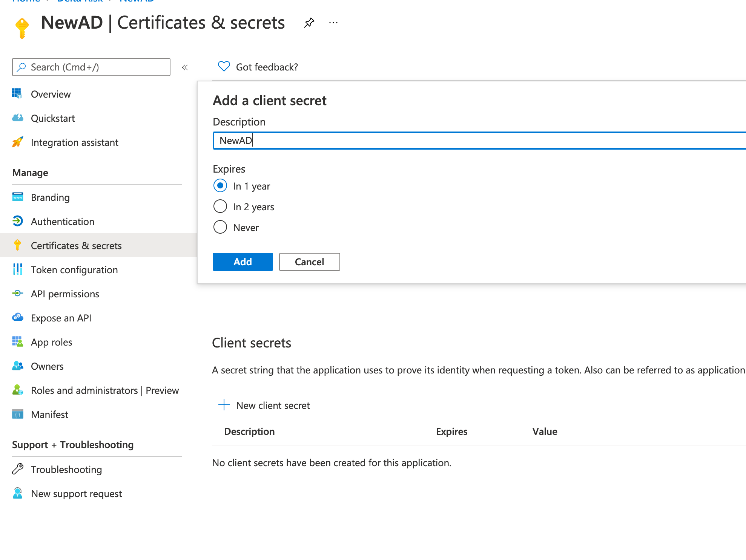Select the In 2 years radio button
Viewport: 746px width, 560px height.
pyautogui.click(x=220, y=207)
